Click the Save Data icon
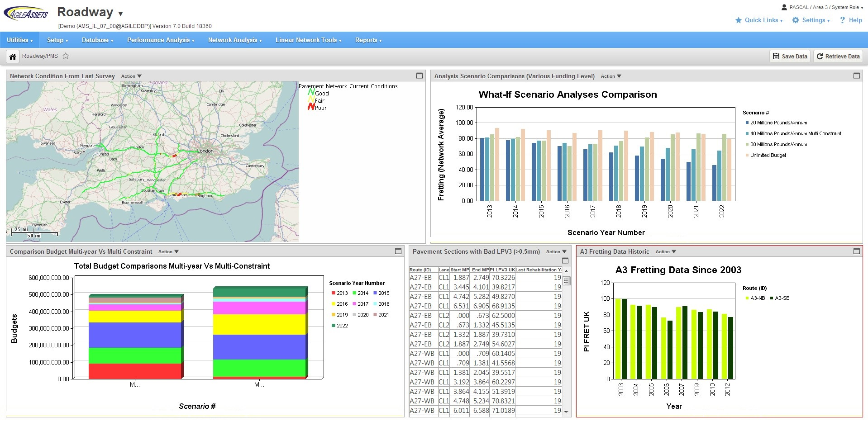The image size is (868, 426). 789,56
